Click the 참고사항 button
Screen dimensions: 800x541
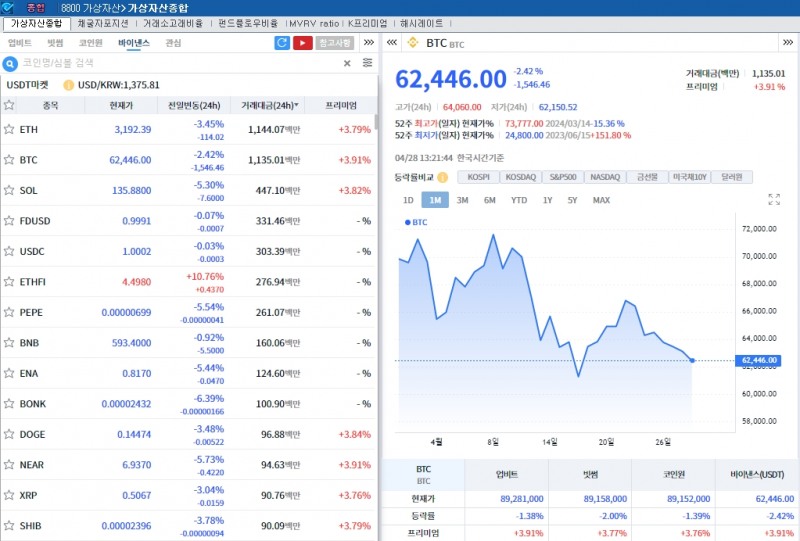335,43
